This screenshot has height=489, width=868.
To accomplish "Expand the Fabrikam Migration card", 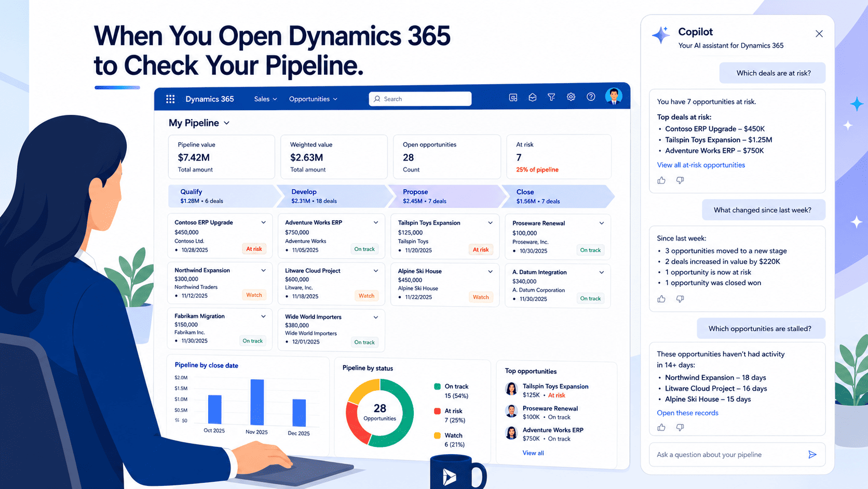I will [x=263, y=316].
